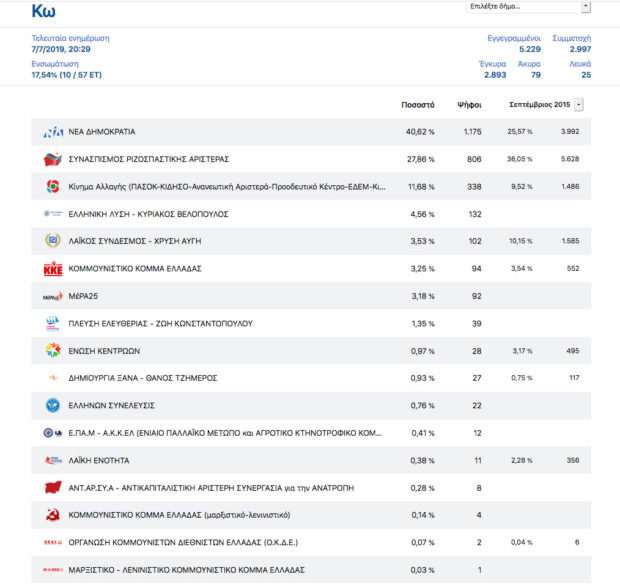The width and height of the screenshot is (620, 588).
Task: Click the 806 votes value
Action: coord(474,159)
